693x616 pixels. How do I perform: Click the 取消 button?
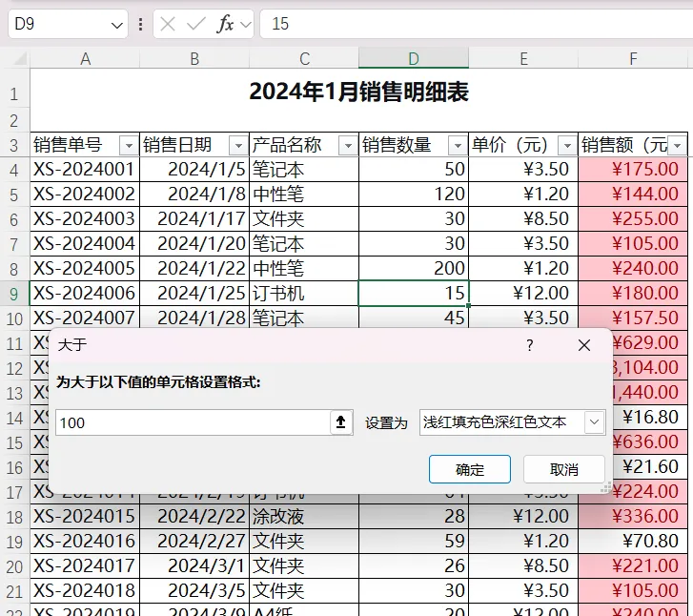564,469
